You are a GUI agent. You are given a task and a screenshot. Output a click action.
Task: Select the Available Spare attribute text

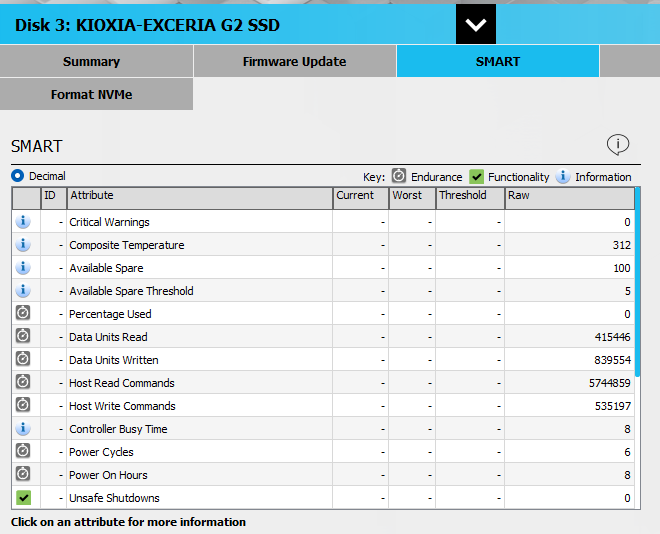click(106, 268)
